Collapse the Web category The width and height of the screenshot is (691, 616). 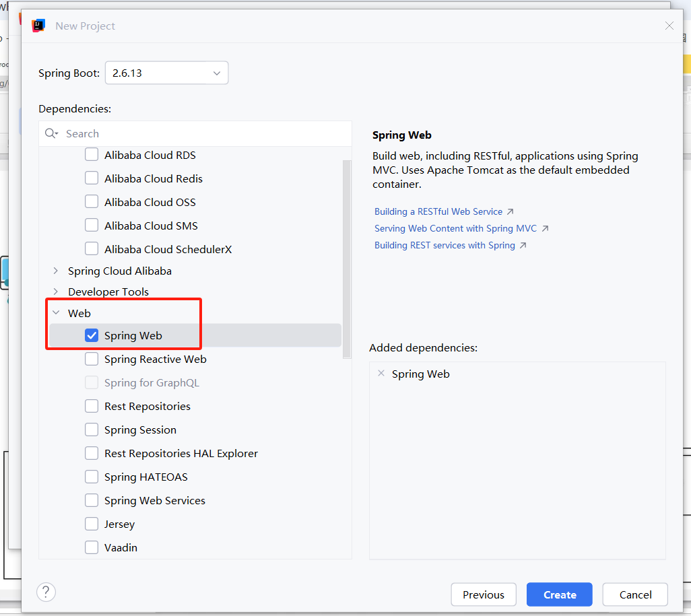[55, 313]
